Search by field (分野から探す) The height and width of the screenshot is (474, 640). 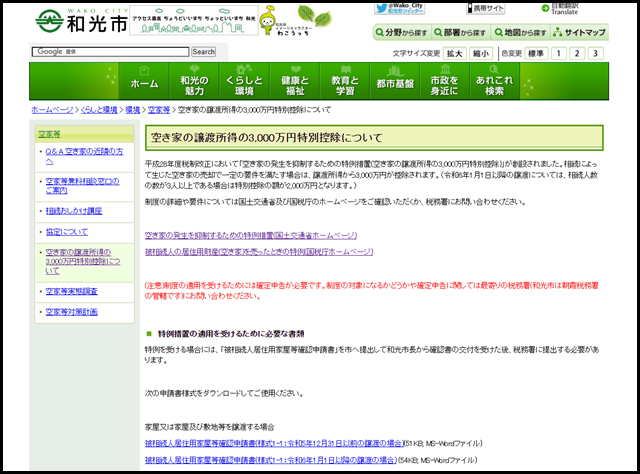pyautogui.click(x=402, y=32)
